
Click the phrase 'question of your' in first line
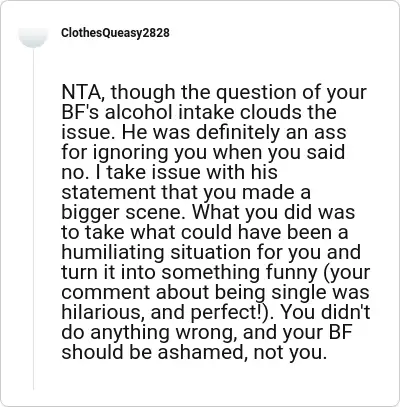tap(291, 92)
